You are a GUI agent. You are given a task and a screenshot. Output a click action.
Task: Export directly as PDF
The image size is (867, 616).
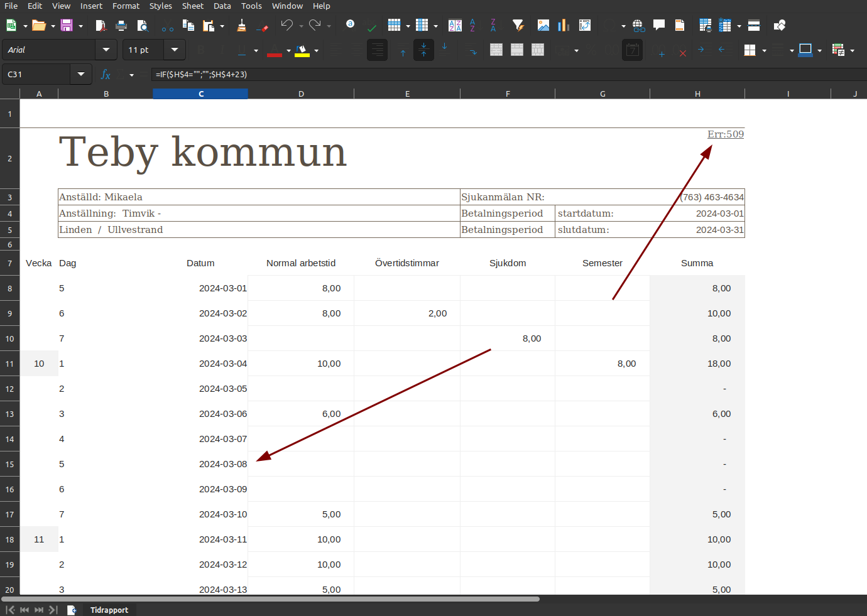click(101, 25)
